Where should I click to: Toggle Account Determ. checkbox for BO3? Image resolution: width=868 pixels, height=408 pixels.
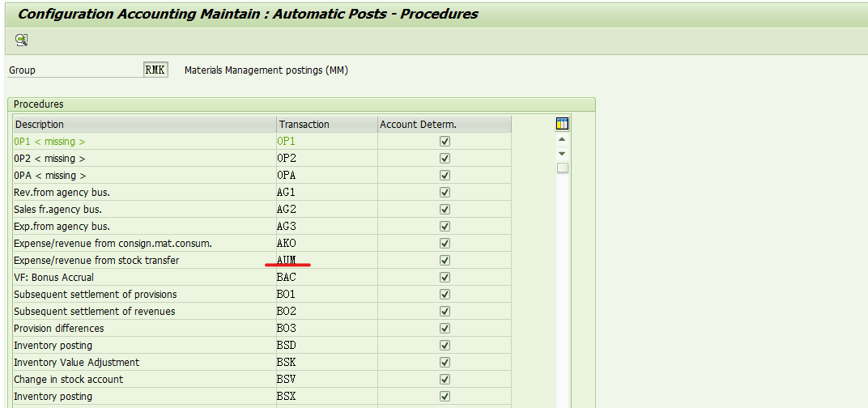pyautogui.click(x=445, y=329)
